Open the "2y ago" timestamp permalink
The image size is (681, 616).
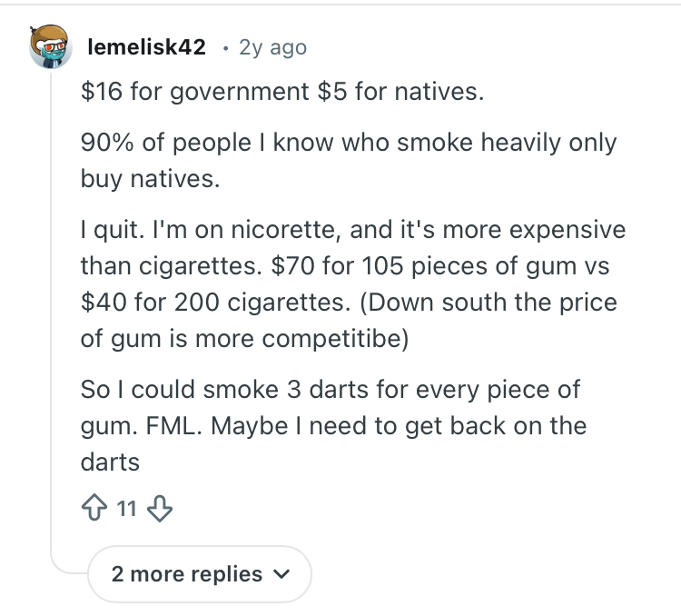(272, 47)
